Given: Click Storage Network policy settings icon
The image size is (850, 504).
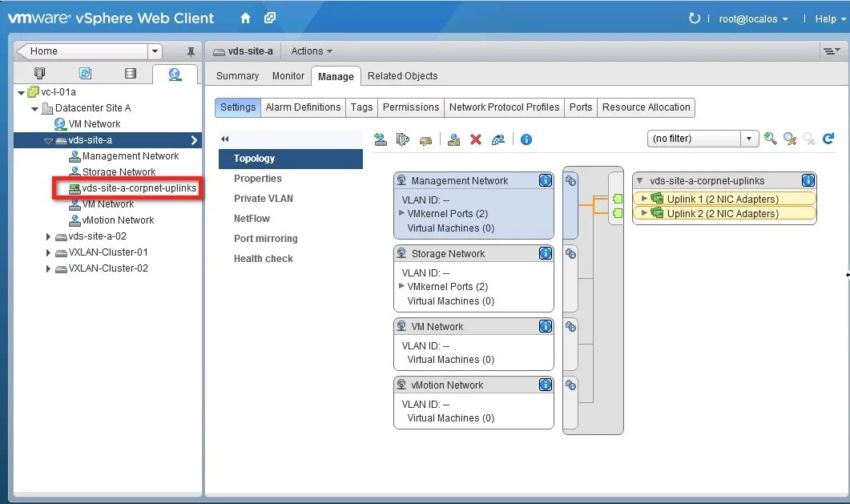Looking at the screenshot, I should pyautogui.click(x=570, y=253).
